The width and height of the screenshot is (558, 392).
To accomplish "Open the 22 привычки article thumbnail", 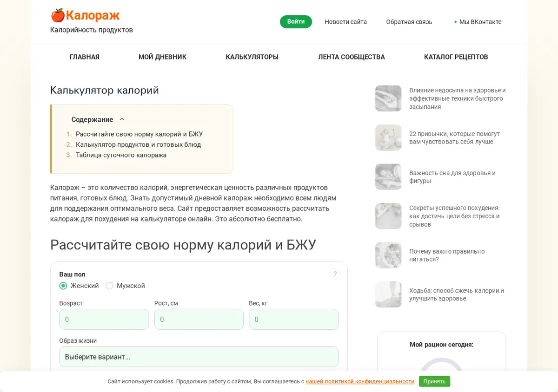I will (x=388, y=137).
